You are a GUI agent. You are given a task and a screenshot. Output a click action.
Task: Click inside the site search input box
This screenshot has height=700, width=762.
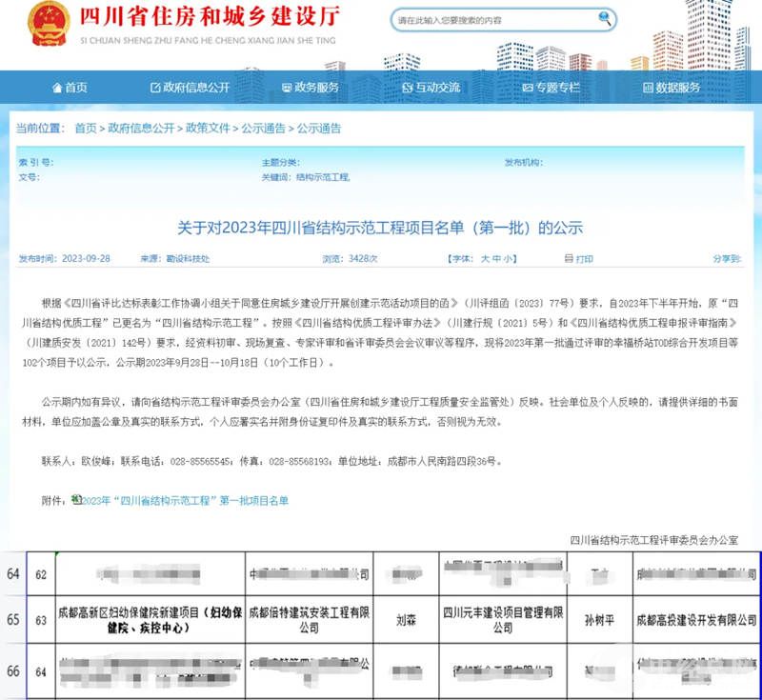pos(476,19)
